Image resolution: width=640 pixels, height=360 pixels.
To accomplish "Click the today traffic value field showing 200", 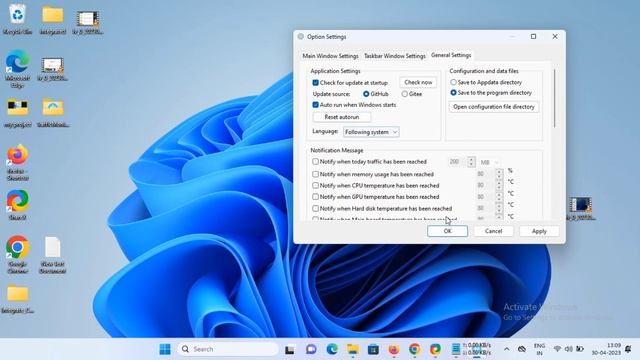I will 457,162.
